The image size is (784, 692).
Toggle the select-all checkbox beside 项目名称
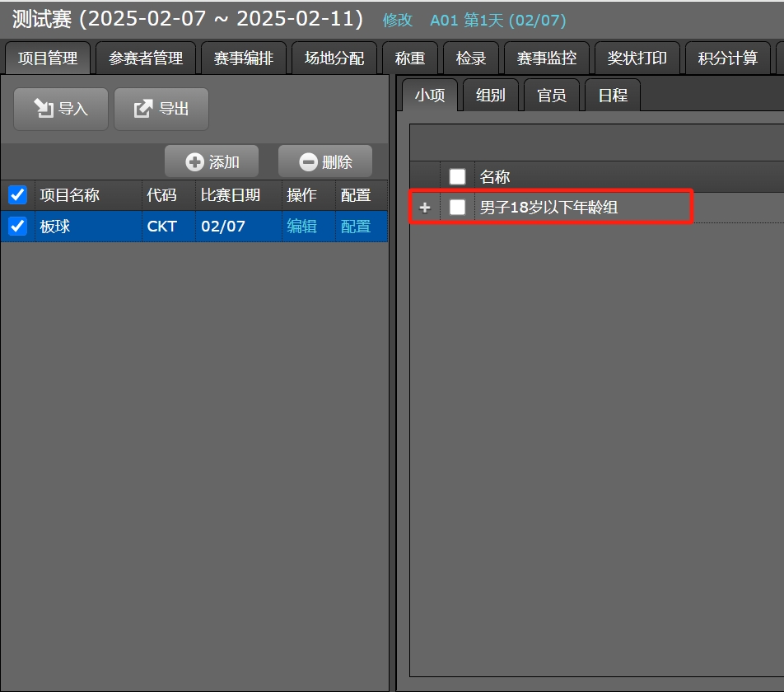point(17,195)
